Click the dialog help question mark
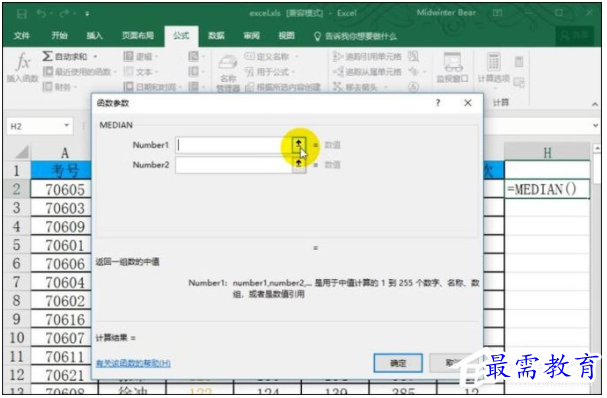 tap(438, 103)
